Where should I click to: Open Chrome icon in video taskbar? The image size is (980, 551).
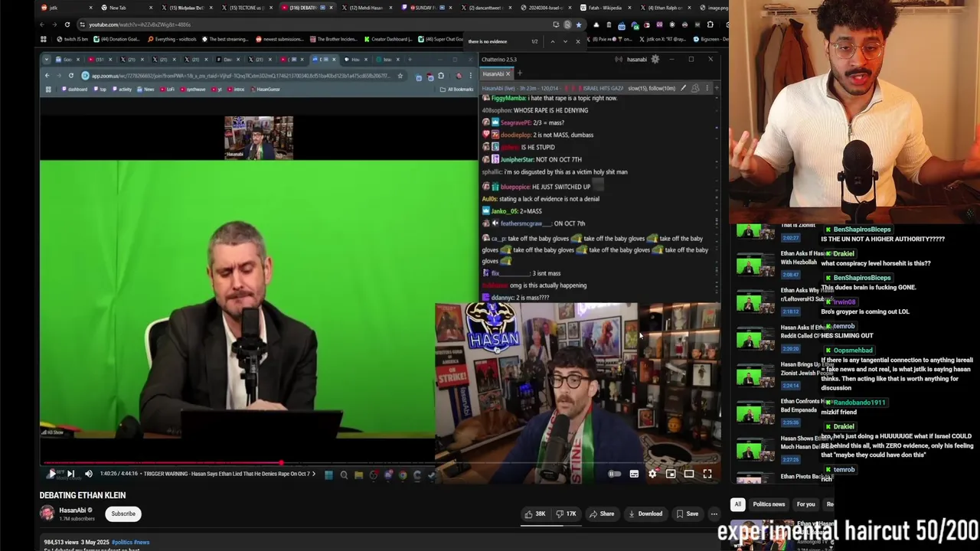403,474
